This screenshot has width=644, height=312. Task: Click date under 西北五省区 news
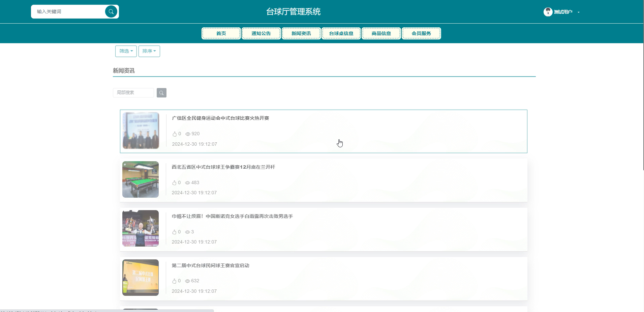pyautogui.click(x=194, y=193)
